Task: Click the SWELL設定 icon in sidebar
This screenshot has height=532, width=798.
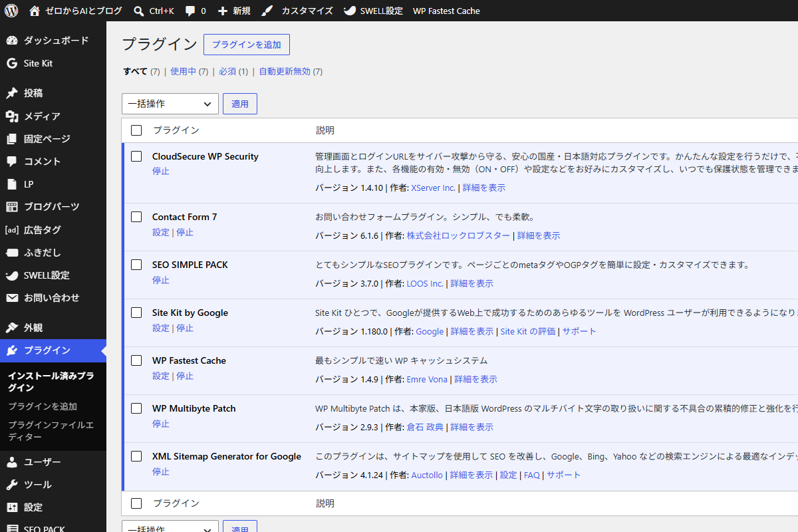Action: pos(12,275)
